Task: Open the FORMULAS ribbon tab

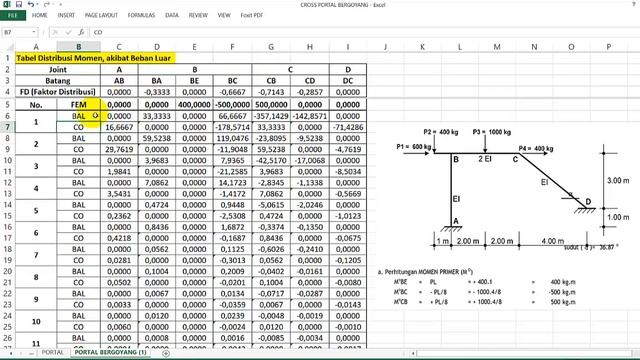Action: [141, 15]
